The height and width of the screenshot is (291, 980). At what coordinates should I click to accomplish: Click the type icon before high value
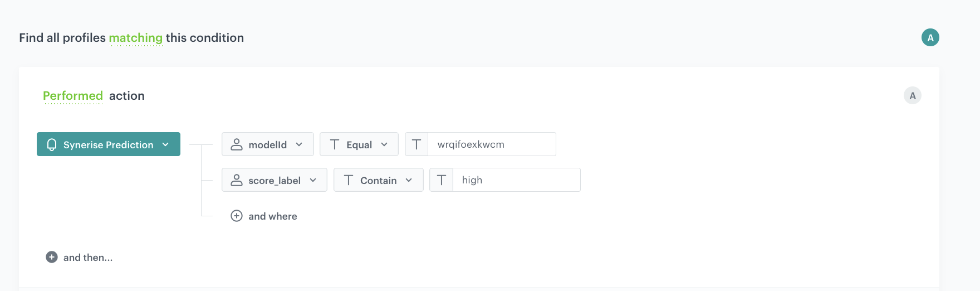click(x=442, y=180)
